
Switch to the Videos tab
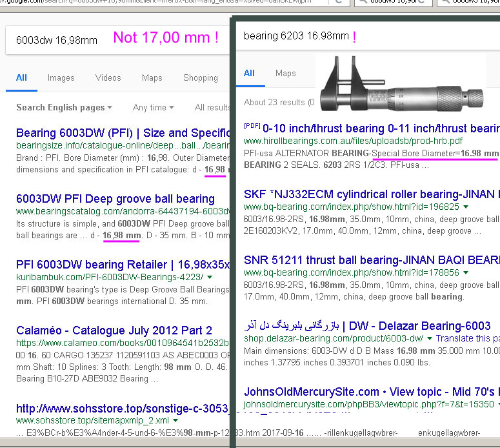click(x=108, y=78)
